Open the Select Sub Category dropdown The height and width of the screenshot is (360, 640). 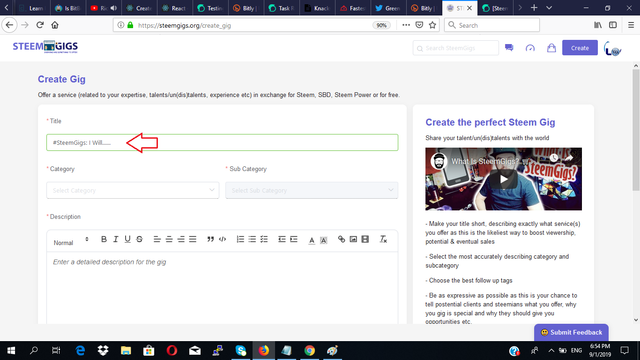pos(311,190)
